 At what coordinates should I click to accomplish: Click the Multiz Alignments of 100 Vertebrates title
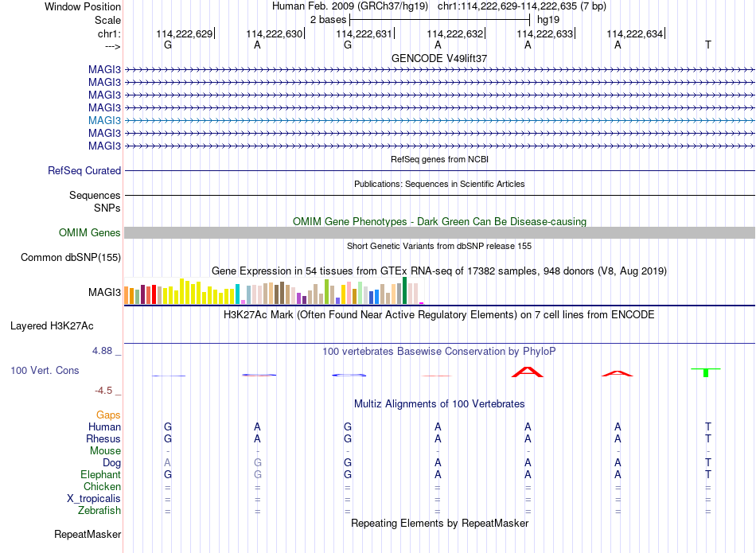coord(439,404)
